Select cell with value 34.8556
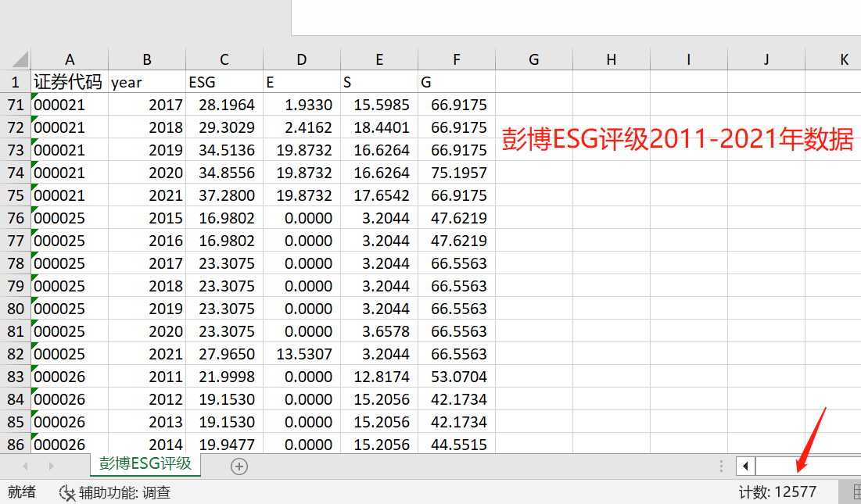This screenshot has width=861, height=504. click(x=224, y=172)
